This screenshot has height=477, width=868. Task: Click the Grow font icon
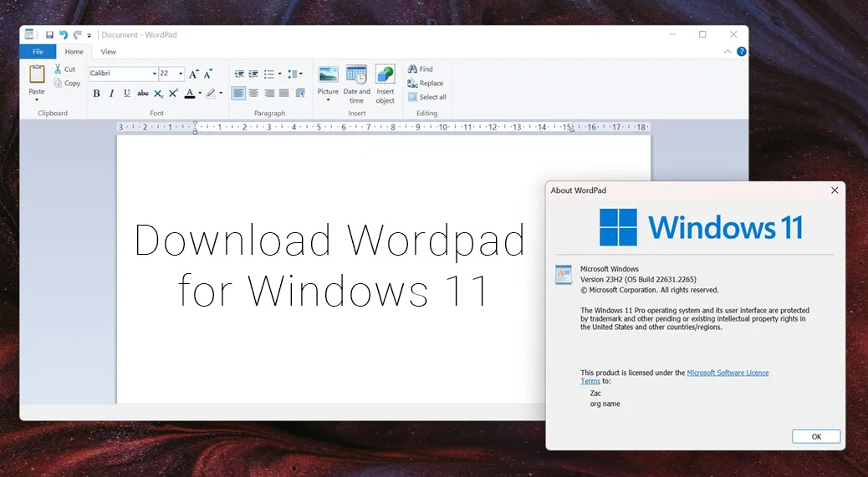click(194, 74)
